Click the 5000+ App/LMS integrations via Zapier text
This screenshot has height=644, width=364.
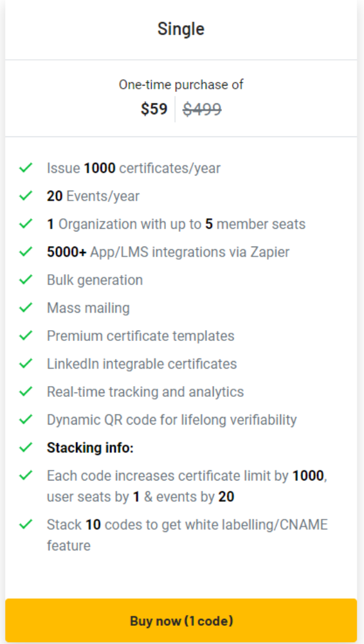click(x=168, y=252)
